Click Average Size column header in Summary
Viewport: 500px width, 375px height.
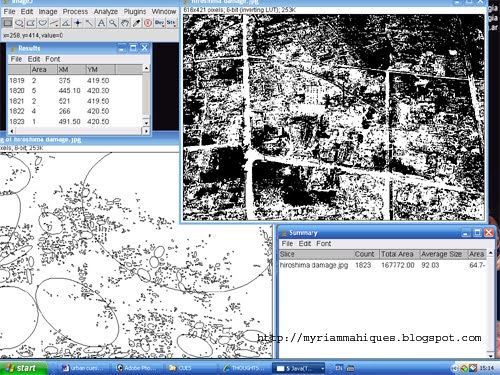click(x=443, y=254)
